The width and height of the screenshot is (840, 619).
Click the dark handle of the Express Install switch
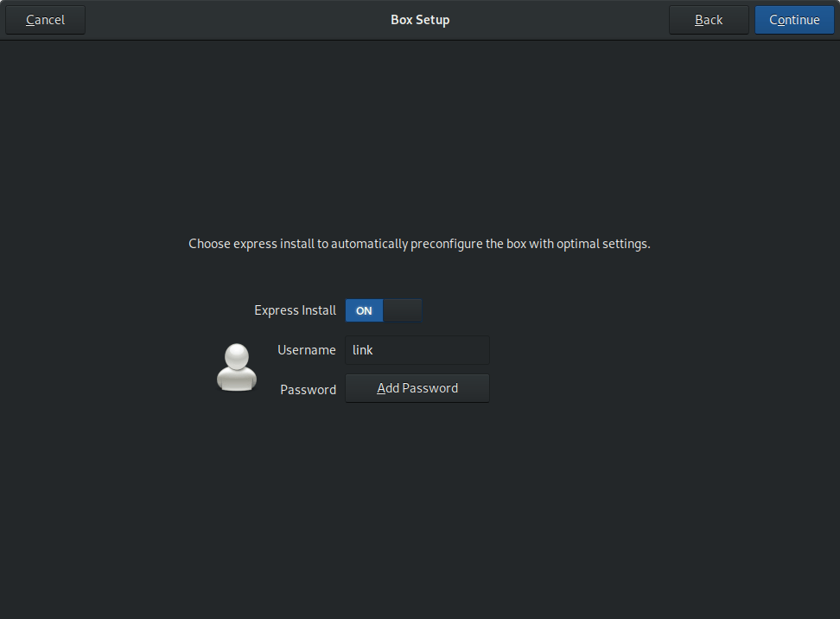(x=403, y=310)
